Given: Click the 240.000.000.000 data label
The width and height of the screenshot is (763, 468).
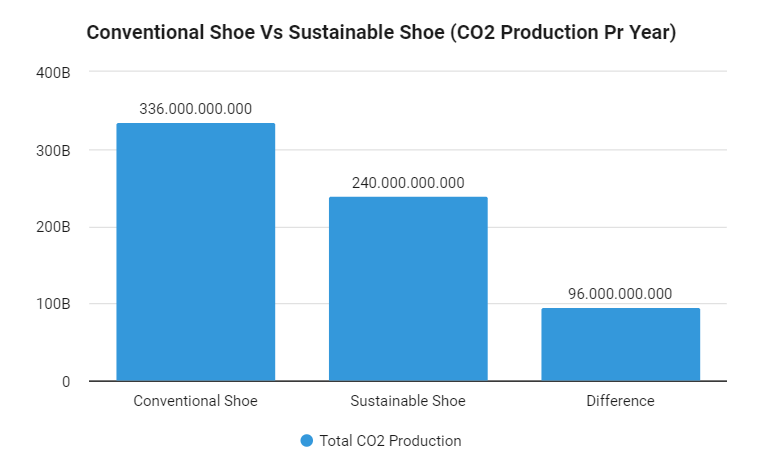Looking at the screenshot, I should coord(408,183).
